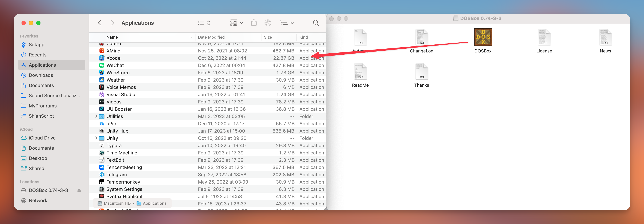This screenshot has width=644, height=224.
Task: Select Network in the sidebar
Action: (51, 201)
